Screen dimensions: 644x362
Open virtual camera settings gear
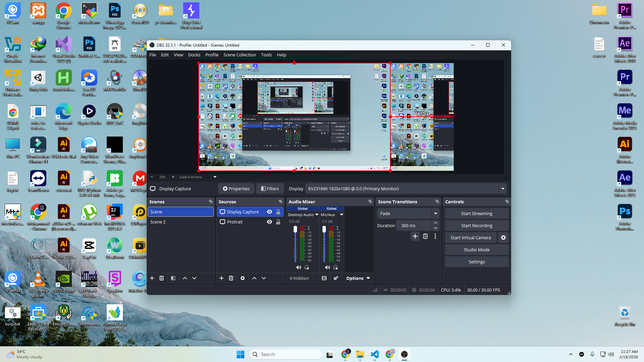pos(503,238)
